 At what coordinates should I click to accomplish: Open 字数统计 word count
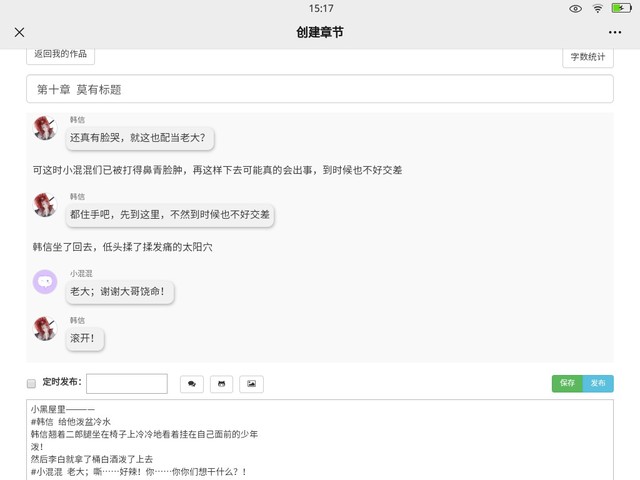[x=588, y=57]
